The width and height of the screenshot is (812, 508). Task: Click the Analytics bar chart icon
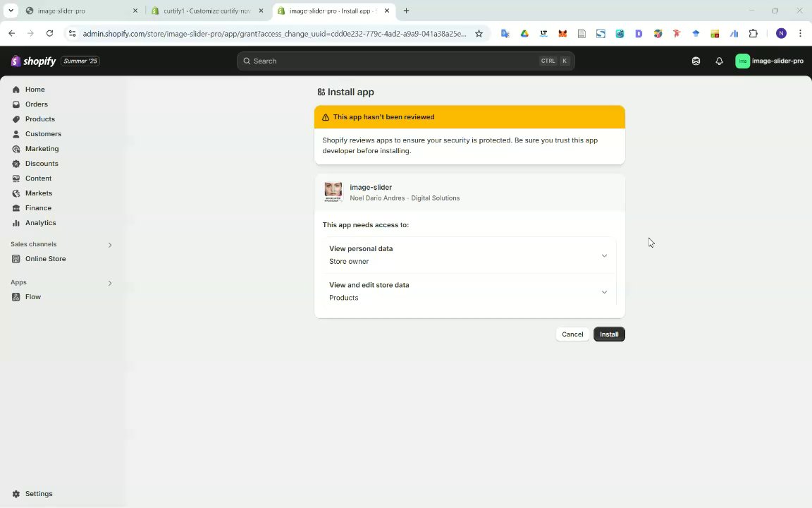pyautogui.click(x=16, y=223)
